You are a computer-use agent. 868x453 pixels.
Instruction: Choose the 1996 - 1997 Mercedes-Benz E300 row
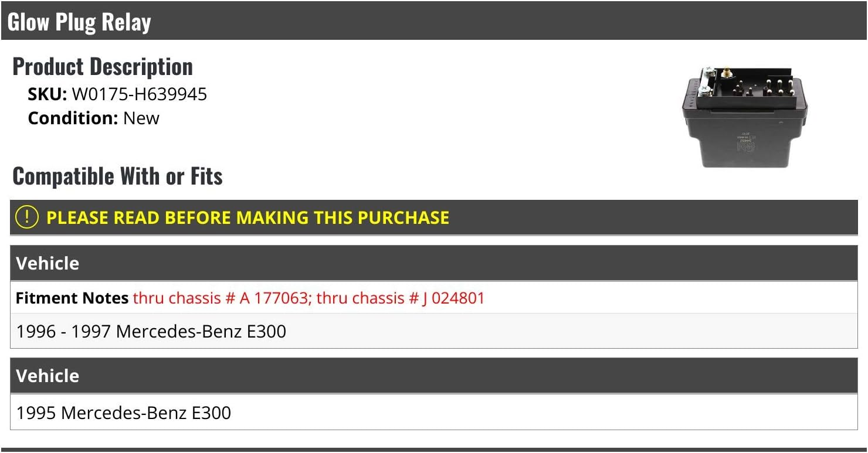tap(151, 331)
